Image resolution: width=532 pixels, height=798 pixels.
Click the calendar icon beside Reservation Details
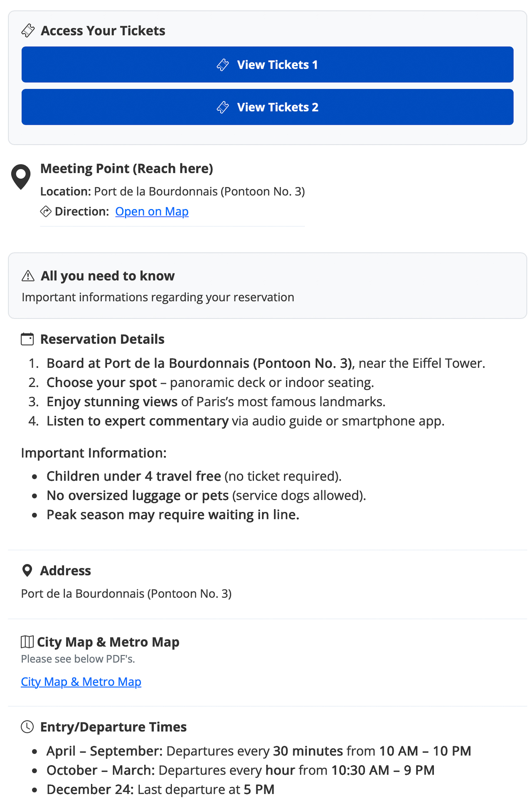pyautogui.click(x=27, y=339)
